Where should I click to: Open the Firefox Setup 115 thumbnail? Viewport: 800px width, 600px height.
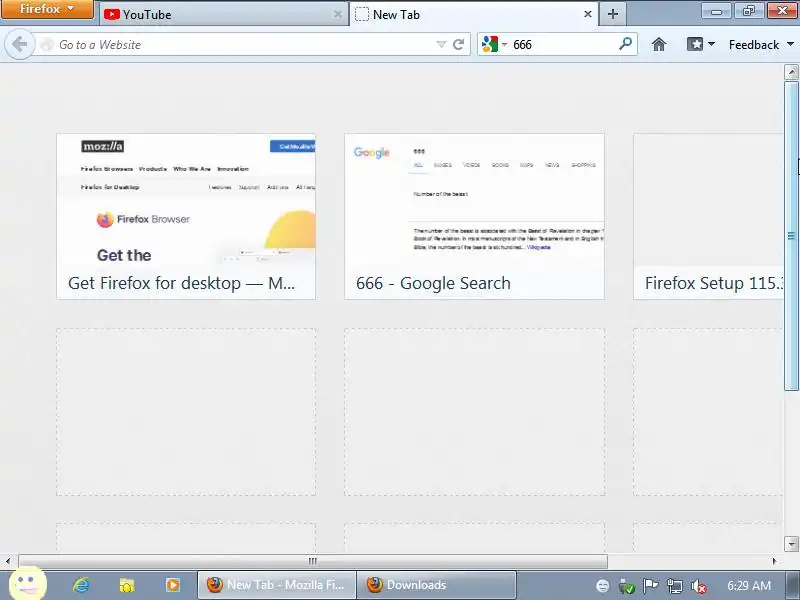708,216
